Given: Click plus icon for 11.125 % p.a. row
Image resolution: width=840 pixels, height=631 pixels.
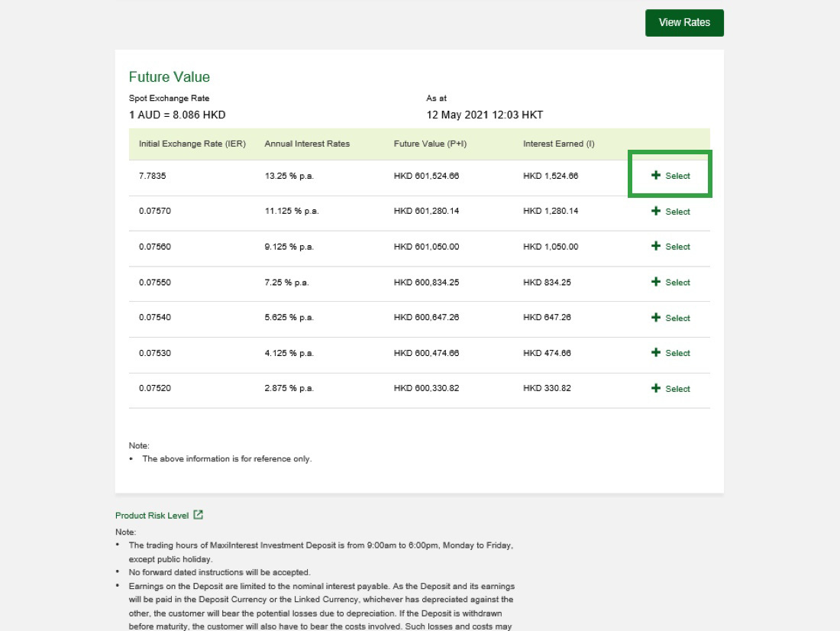Looking at the screenshot, I should pyautogui.click(x=656, y=212).
